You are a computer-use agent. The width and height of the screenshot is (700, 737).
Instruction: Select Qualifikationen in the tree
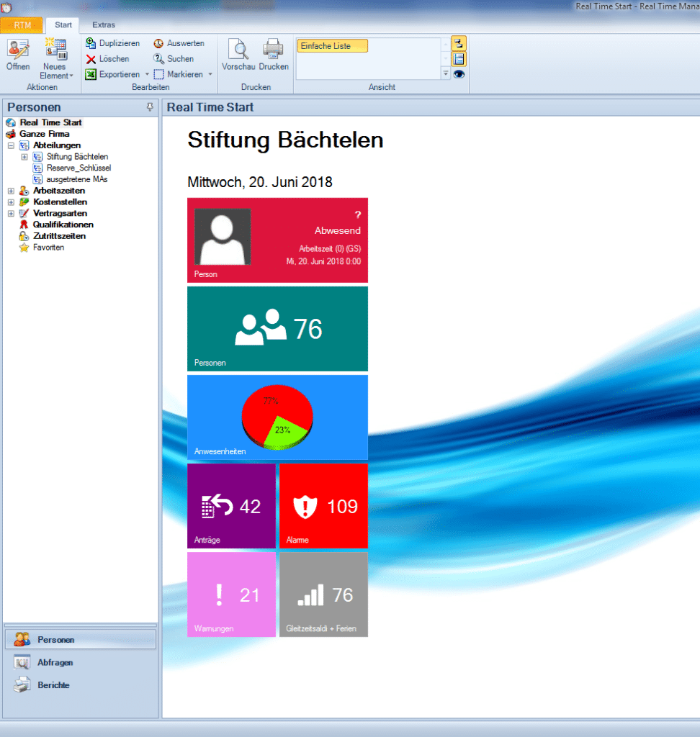click(63, 225)
